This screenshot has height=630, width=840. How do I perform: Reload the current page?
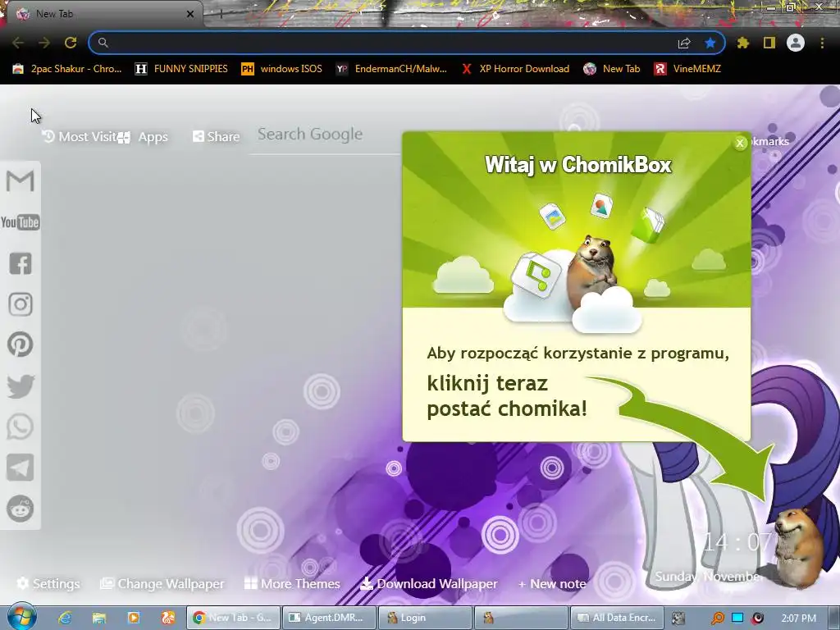coord(71,43)
